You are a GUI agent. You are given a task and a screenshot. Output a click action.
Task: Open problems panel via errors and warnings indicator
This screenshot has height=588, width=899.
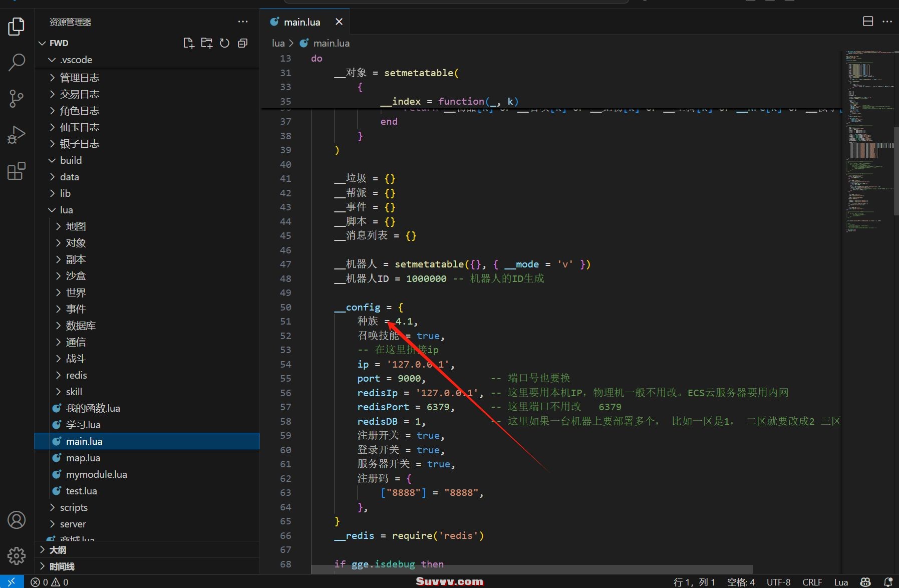50,582
